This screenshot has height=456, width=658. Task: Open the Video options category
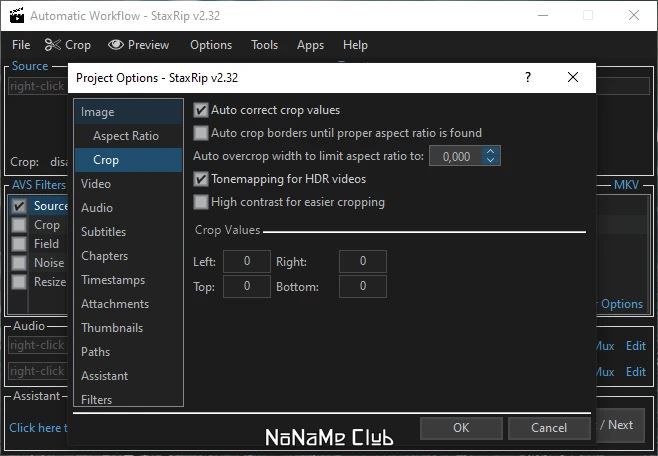coord(96,184)
